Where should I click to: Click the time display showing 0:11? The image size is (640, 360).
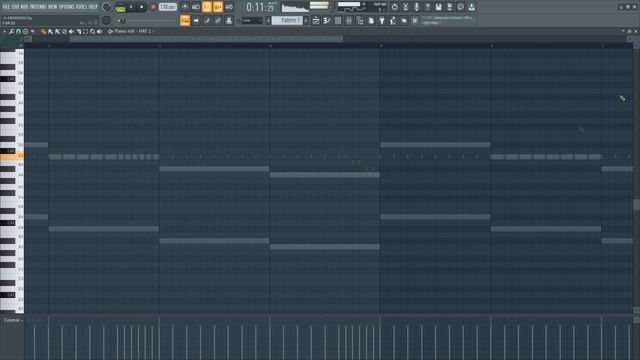261,7
